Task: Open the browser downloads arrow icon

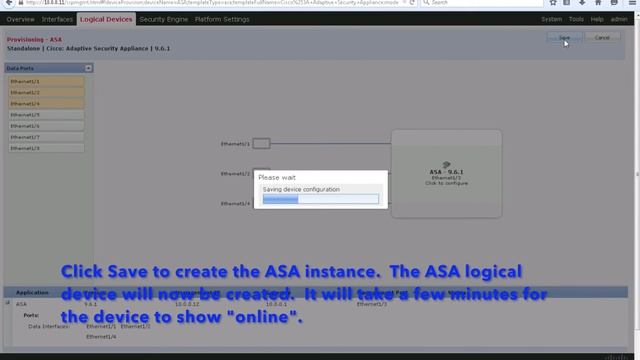Action: click(582, 2)
